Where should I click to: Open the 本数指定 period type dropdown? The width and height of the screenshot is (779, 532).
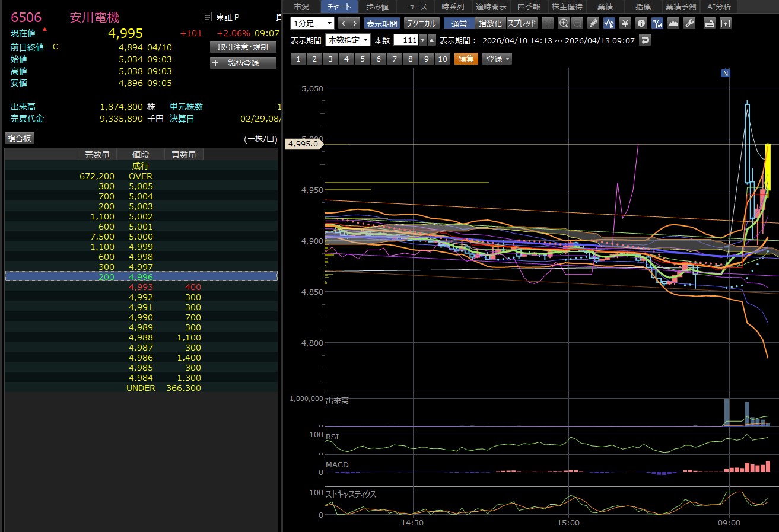tap(348, 40)
